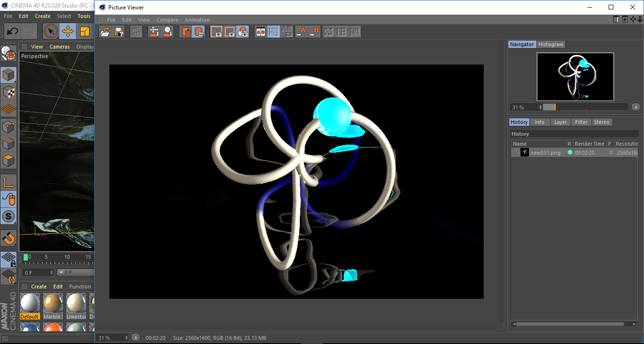The image size is (644, 344).
Task: Click the first greyed AB animate icon
Action: click(329, 32)
